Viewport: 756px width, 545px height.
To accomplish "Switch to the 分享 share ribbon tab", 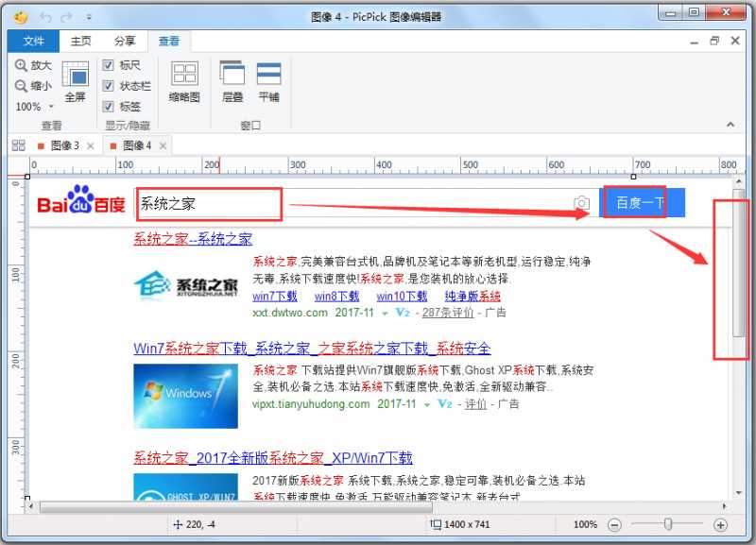I will click(125, 41).
